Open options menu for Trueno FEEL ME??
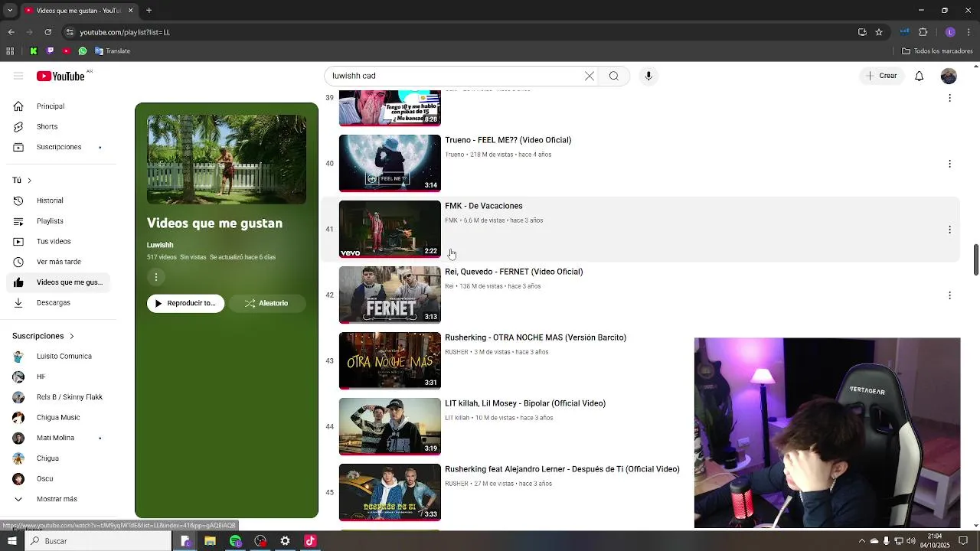The image size is (980, 551). [x=949, y=164]
